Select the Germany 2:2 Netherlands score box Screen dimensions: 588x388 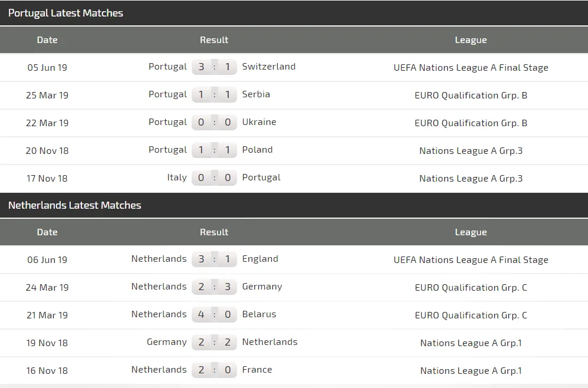[x=214, y=343]
